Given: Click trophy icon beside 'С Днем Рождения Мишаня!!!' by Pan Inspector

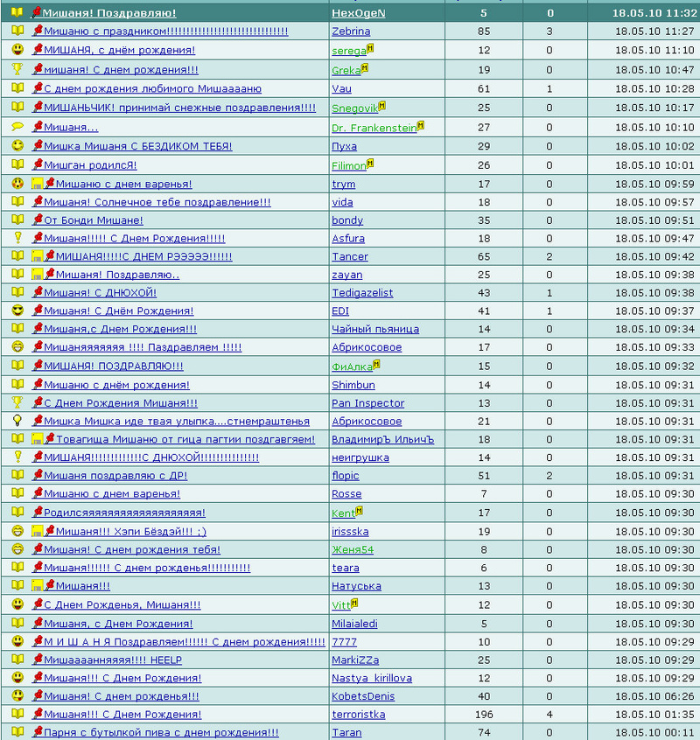Looking at the screenshot, I should (17, 402).
